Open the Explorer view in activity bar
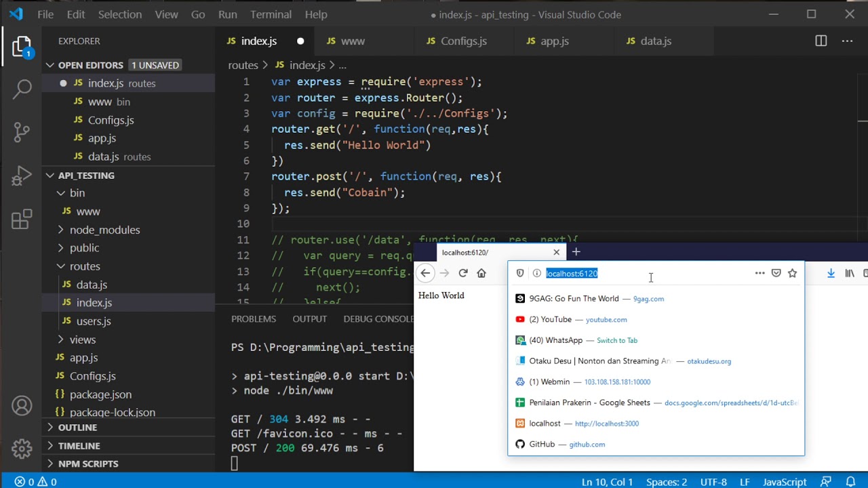The height and width of the screenshot is (488, 868). 22,47
